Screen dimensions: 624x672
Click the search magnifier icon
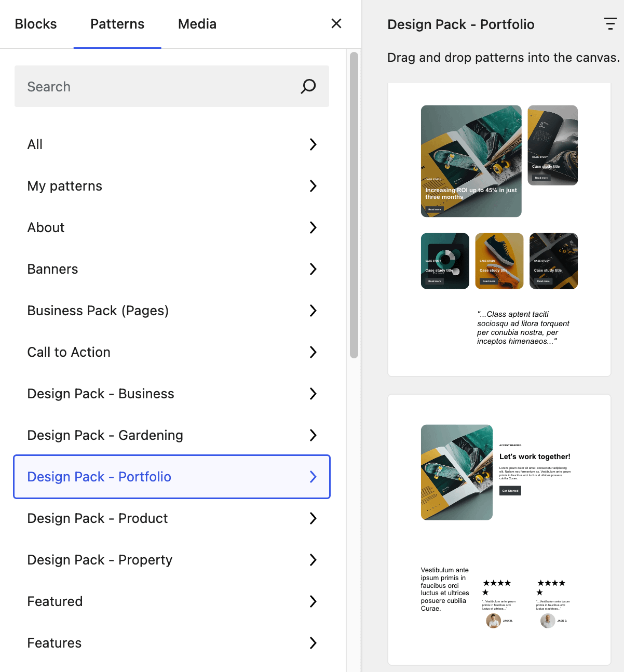click(308, 86)
